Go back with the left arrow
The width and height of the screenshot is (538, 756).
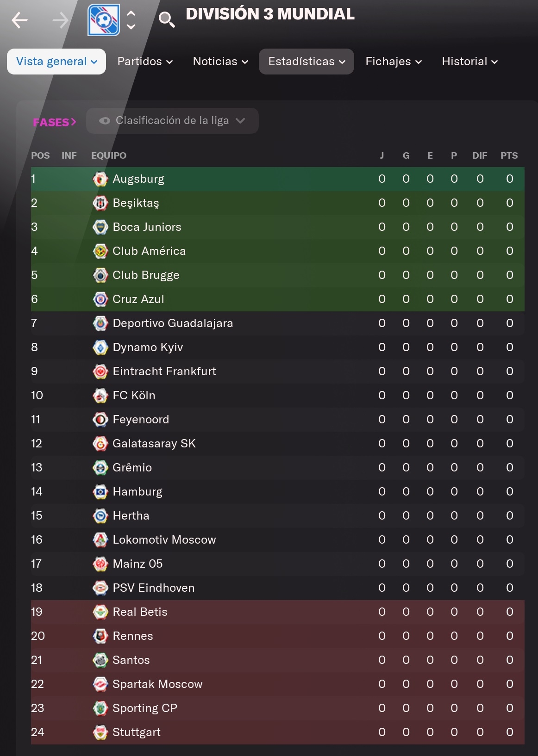[x=20, y=20]
